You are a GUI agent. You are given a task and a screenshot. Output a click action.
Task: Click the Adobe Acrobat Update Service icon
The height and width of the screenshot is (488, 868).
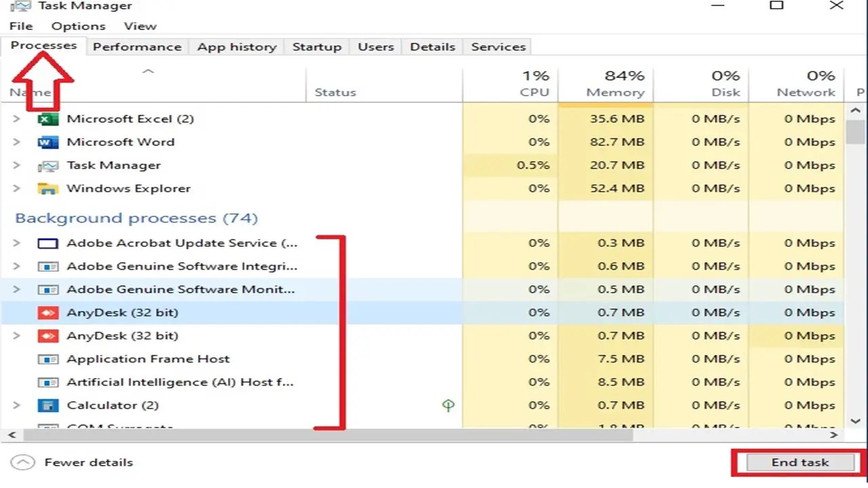pos(47,243)
